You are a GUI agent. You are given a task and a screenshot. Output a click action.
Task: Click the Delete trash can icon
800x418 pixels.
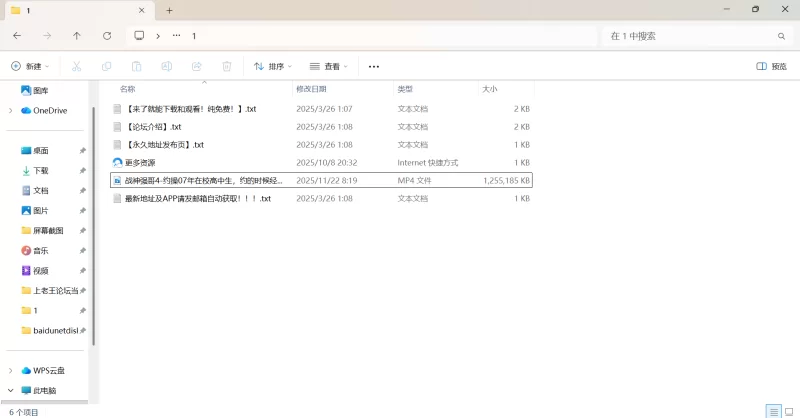click(x=226, y=66)
